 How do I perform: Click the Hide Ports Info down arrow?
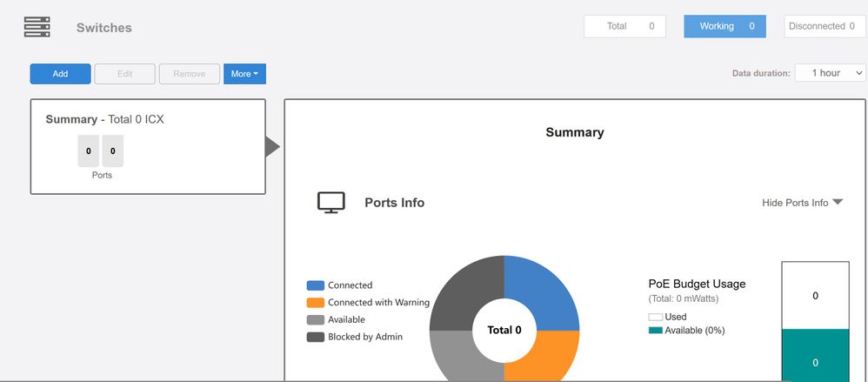point(838,202)
